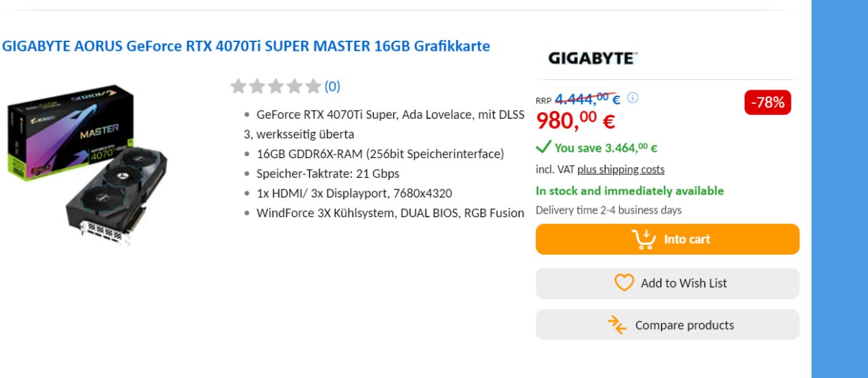Screen dimensions: 868x378
Task: Click the green checkmark beside You save
Action: click(543, 147)
